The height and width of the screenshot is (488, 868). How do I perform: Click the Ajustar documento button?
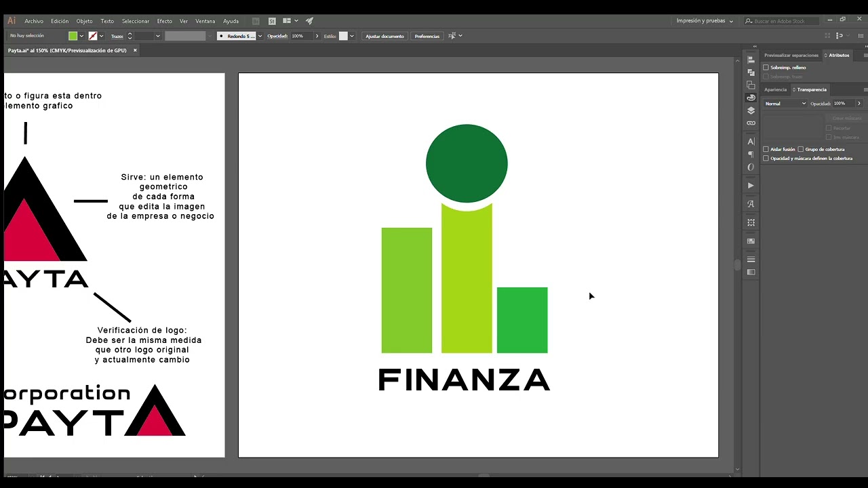pos(384,36)
